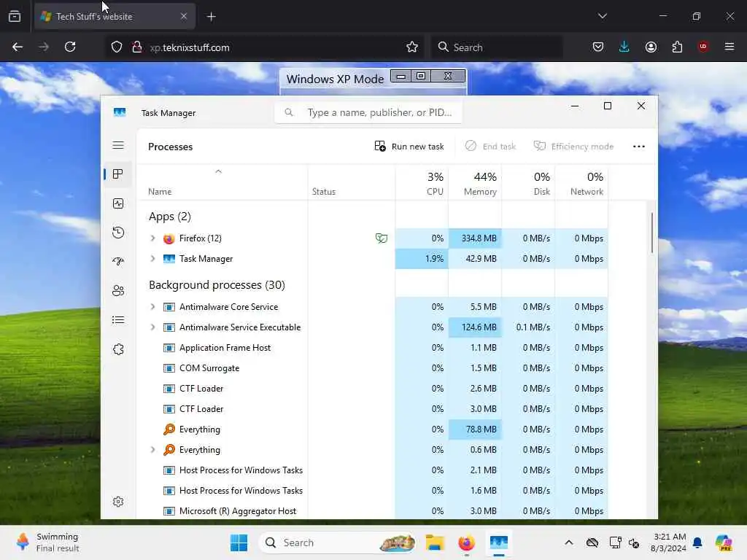Image resolution: width=747 pixels, height=560 pixels.
Task: Collapse column sort arrow above Name
Action: [x=218, y=171]
